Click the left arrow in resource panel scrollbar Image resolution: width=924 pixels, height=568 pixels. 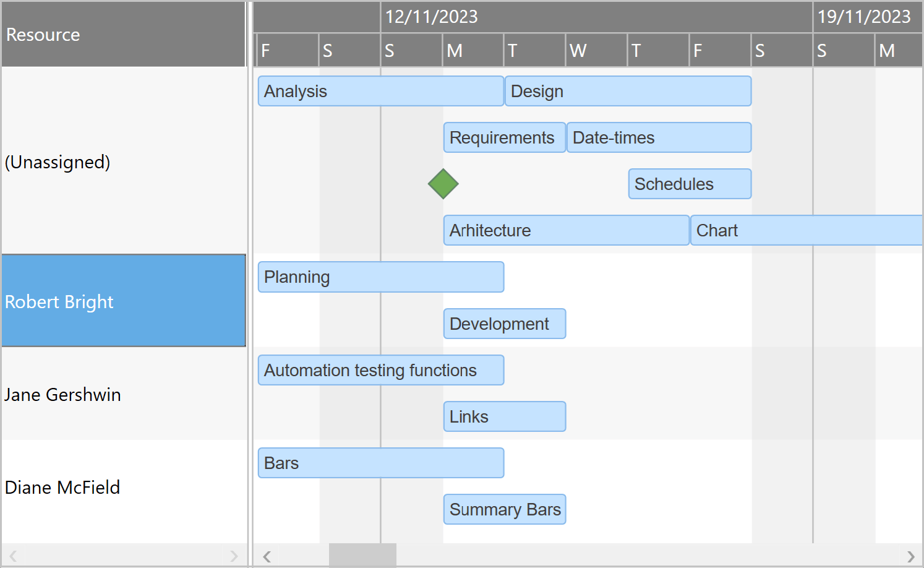coord(12,556)
